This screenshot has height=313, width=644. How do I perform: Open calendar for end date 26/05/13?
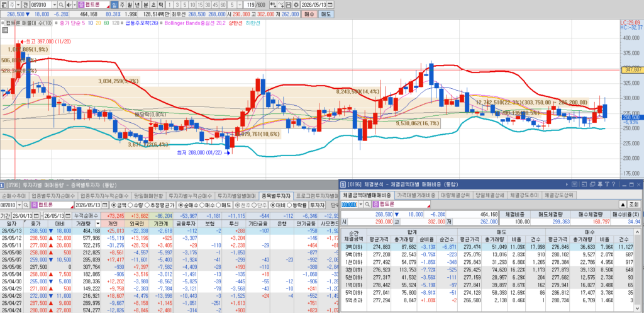(x=68, y=216)
